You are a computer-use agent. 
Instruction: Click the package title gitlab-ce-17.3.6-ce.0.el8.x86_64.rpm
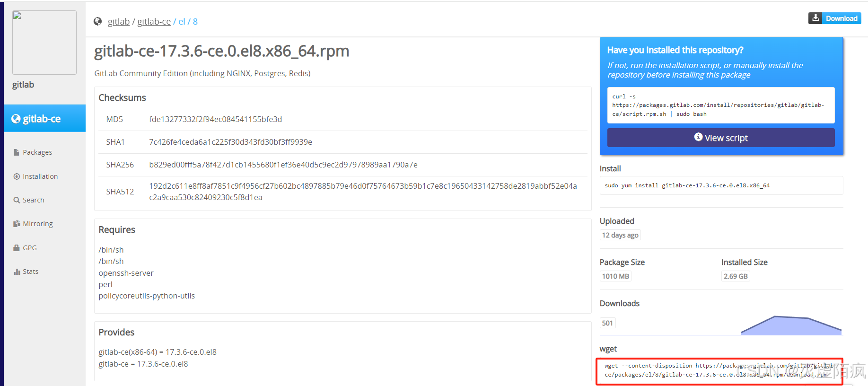[x=221, y=51]
